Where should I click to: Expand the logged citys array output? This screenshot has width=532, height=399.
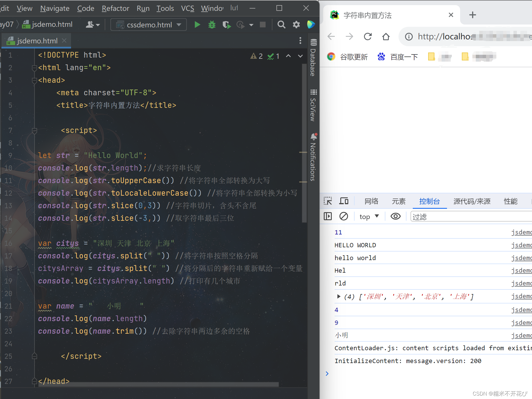[x=338, y=296]
